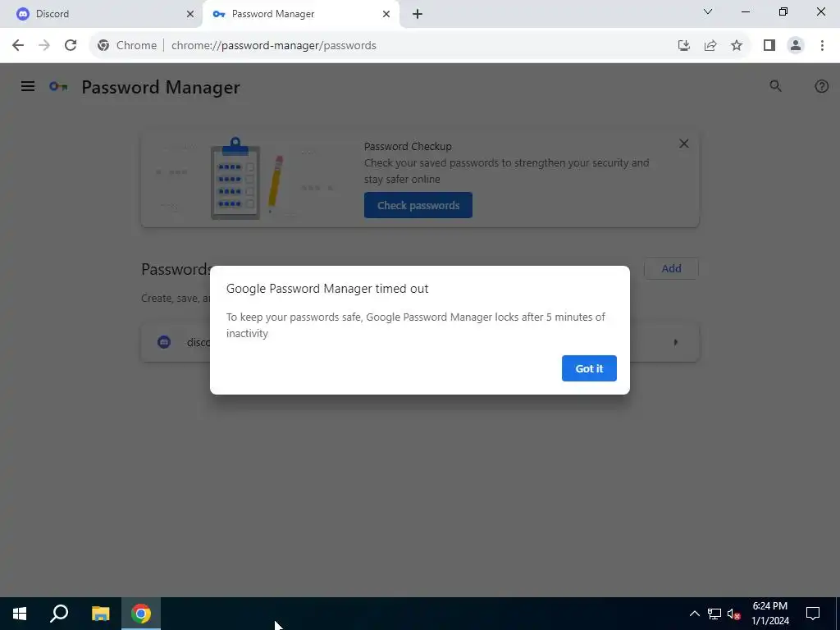
Task: Minimize the Chrome window
Action: [x=745, y=11]
